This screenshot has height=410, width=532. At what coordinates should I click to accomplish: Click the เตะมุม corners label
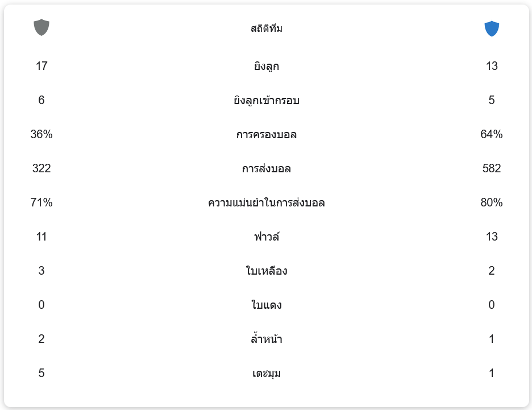pyautogui.click(x=266, y=374)
